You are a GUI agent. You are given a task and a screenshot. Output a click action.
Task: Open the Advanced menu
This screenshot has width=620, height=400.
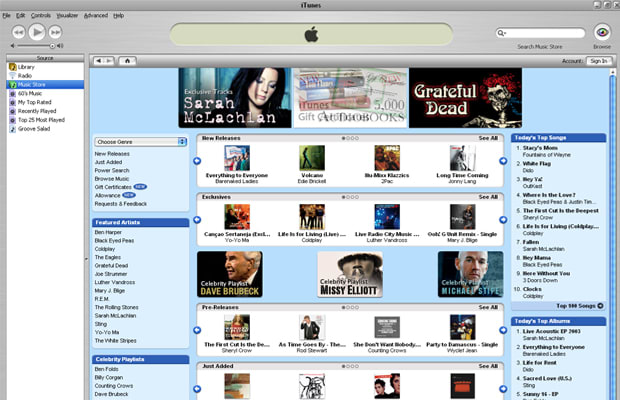pos(96,15)
